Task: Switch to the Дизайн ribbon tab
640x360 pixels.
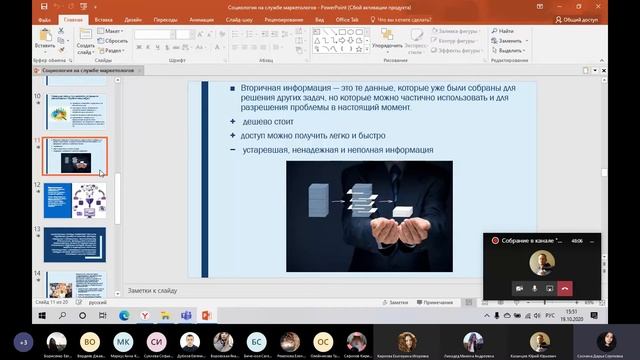Action: (x=133, y=20)
